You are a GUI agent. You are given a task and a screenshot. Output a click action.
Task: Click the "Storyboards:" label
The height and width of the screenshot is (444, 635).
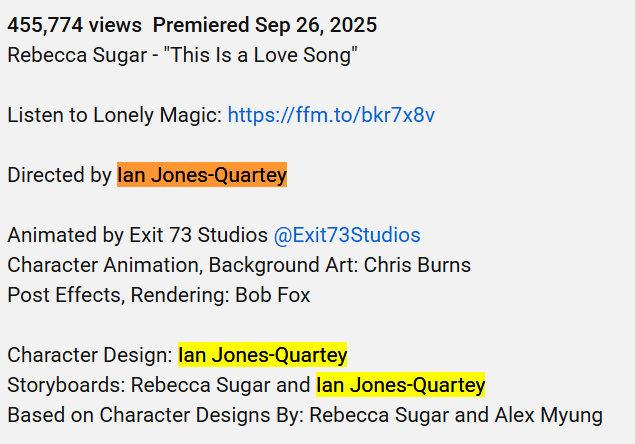coord(66,385)
